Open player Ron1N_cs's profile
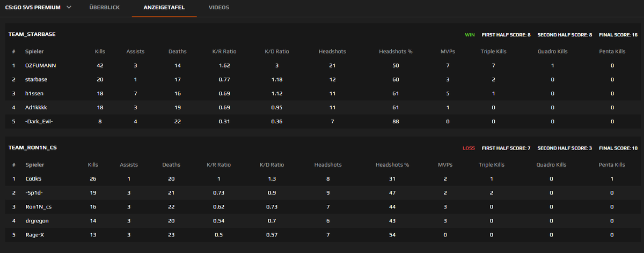This screenshot has height=253, width=644. click(38, 206)
